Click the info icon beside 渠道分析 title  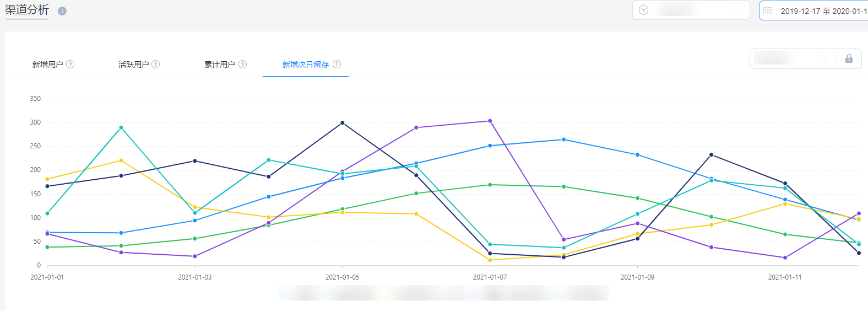point(62,11)
